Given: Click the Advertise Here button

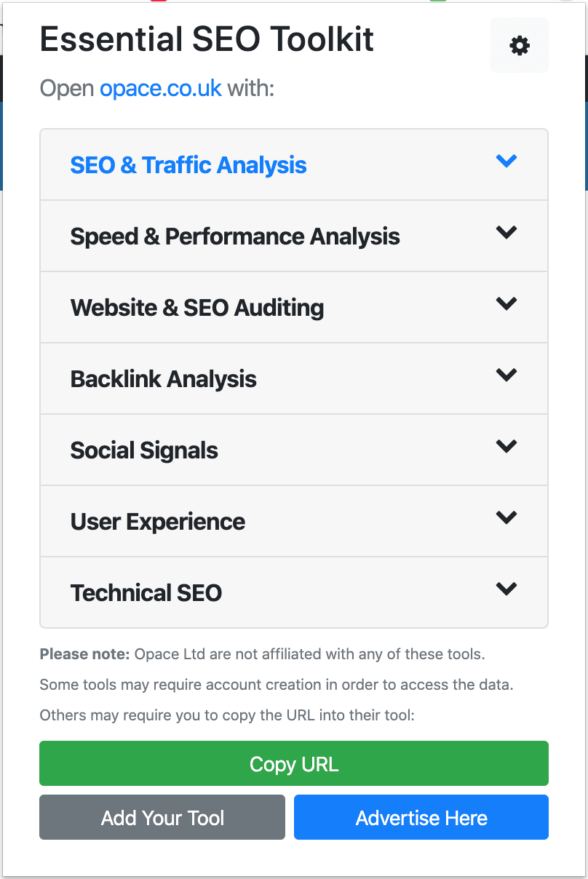Looking at the screenshot, I should [421, 817].
